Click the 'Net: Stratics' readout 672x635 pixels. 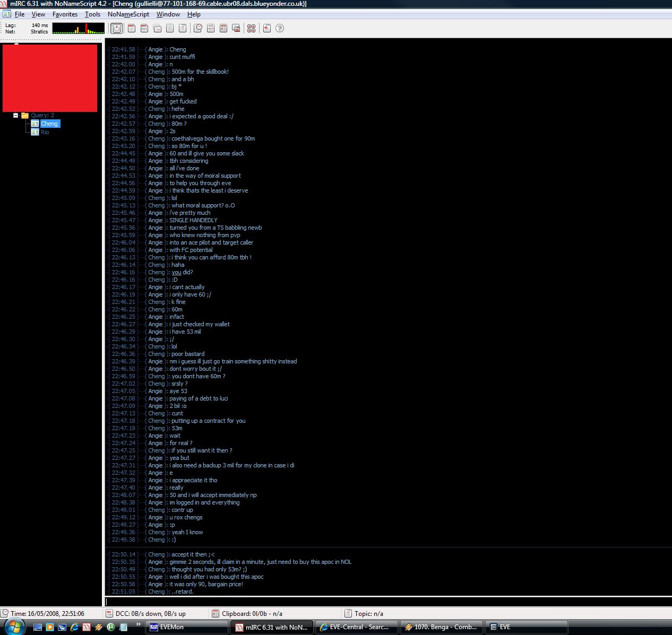[27, 31]
